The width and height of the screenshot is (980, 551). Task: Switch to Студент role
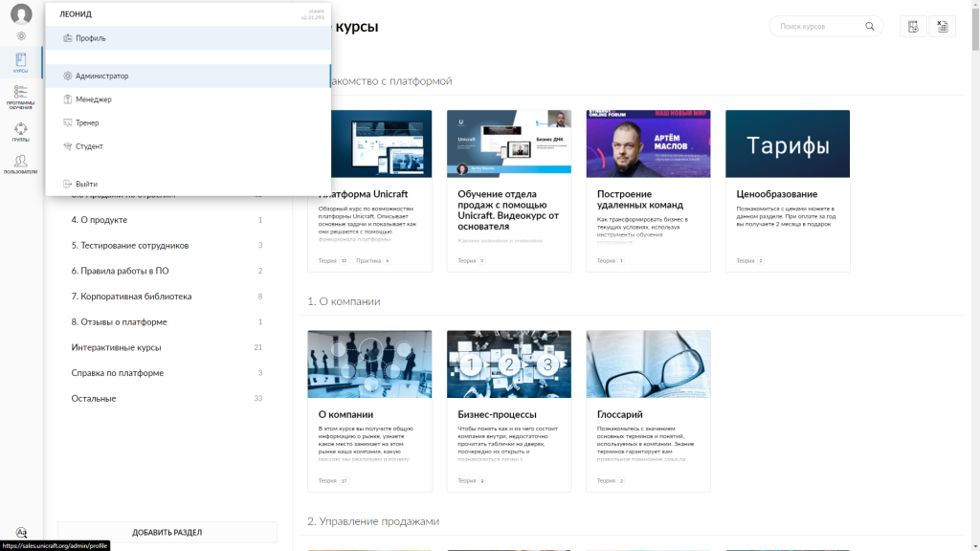189,146
